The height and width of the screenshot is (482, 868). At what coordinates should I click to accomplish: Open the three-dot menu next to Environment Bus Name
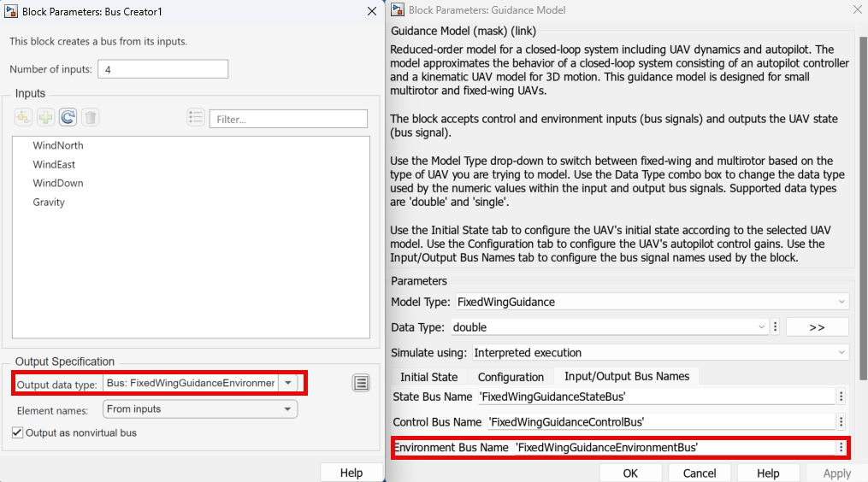click(x=841, y=447)
